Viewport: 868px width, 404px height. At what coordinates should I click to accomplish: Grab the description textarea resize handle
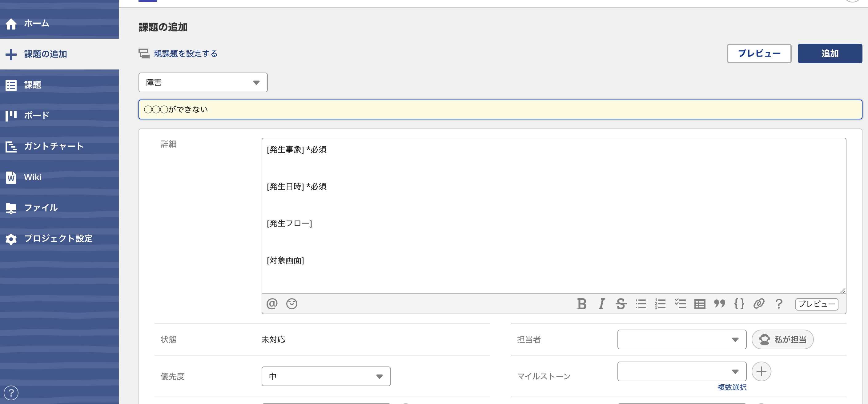842,291
